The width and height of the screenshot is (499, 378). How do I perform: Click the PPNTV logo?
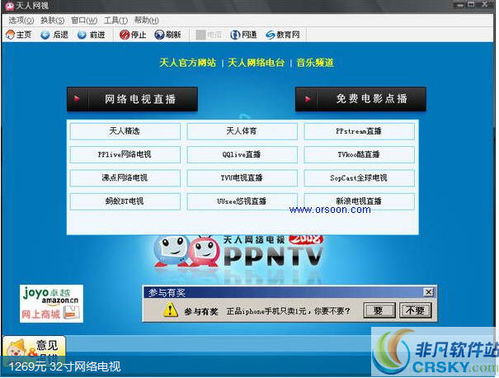click(239, 252)
